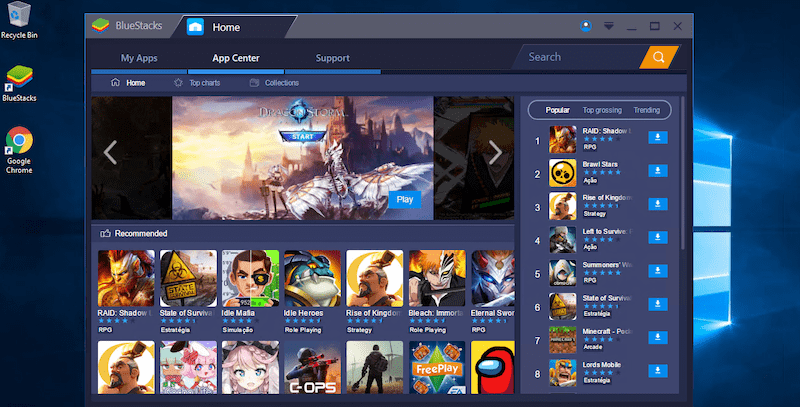Open the user account profile icon

point(586,26)
